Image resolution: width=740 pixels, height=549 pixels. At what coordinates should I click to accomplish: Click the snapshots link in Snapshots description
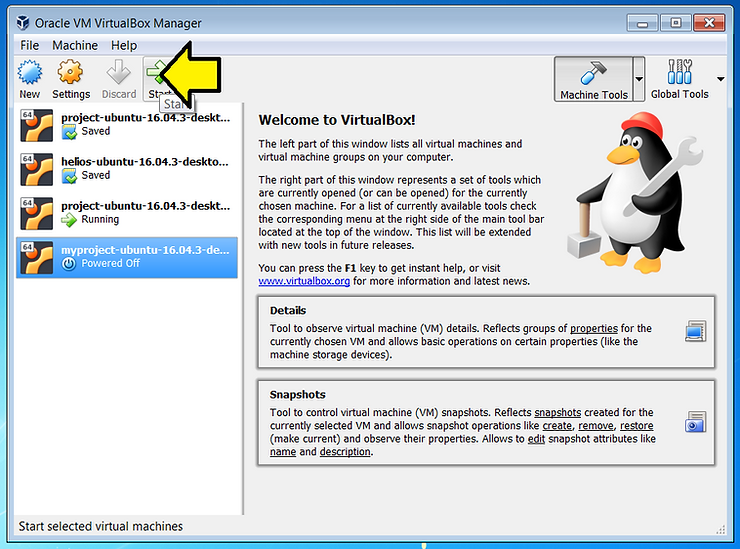tap(557, 413)
